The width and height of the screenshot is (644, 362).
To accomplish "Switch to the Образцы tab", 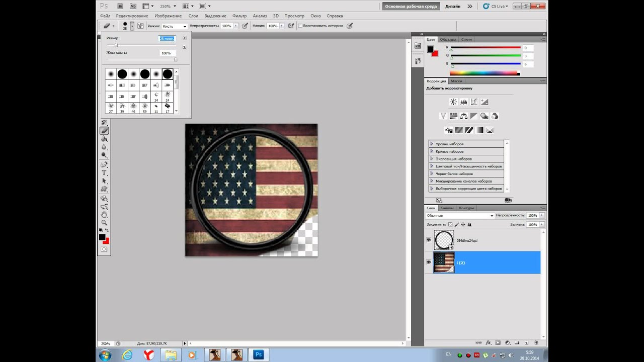I will pos(448,39).
